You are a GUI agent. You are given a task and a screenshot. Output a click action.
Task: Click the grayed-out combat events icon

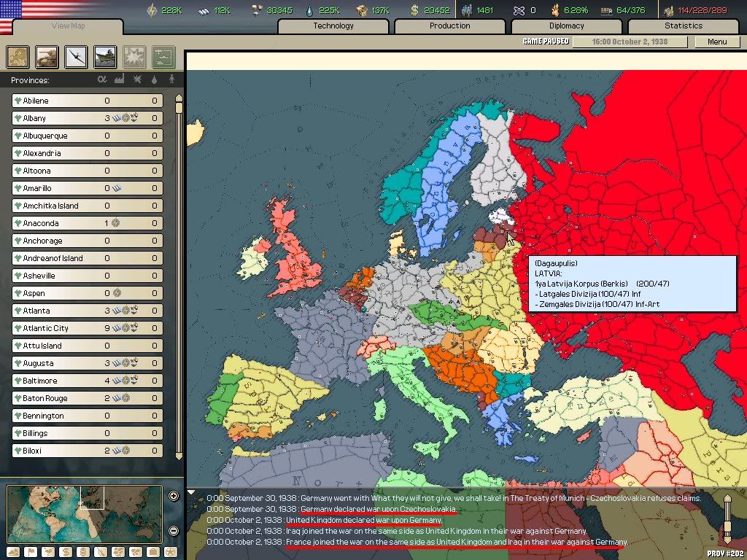click(x=134, y=57)
